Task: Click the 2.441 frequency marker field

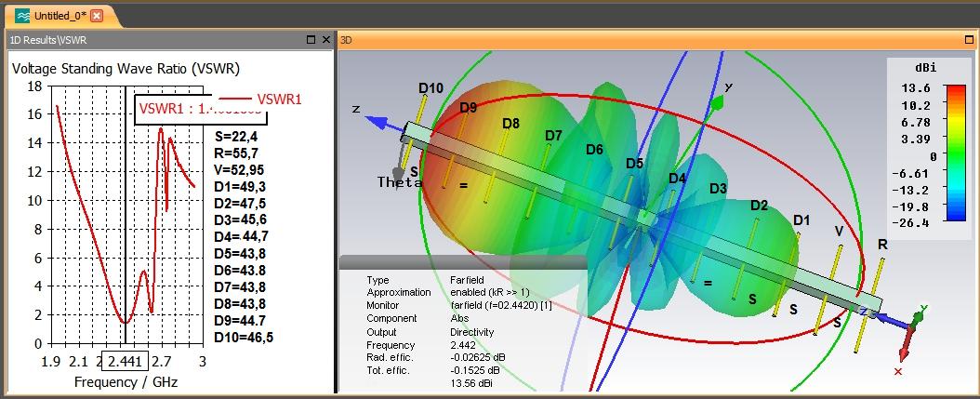Action: 126,361
